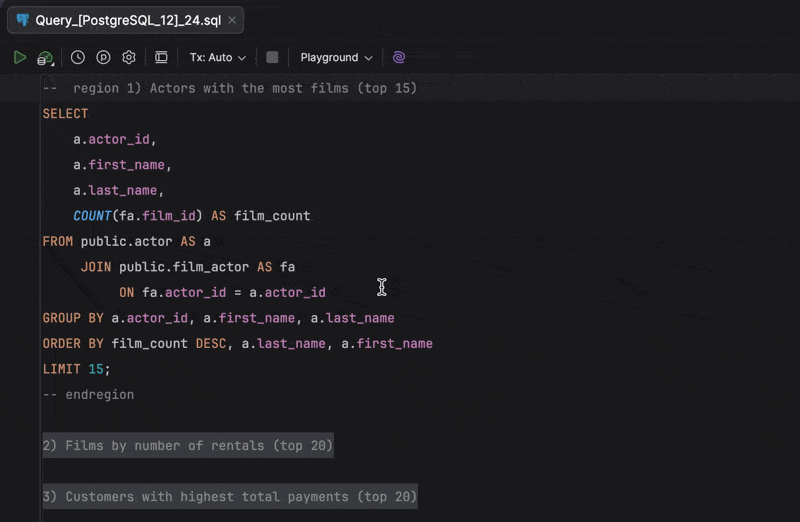
Task: Click the SELECT keyword in the editor
Action: pos(65,114)
